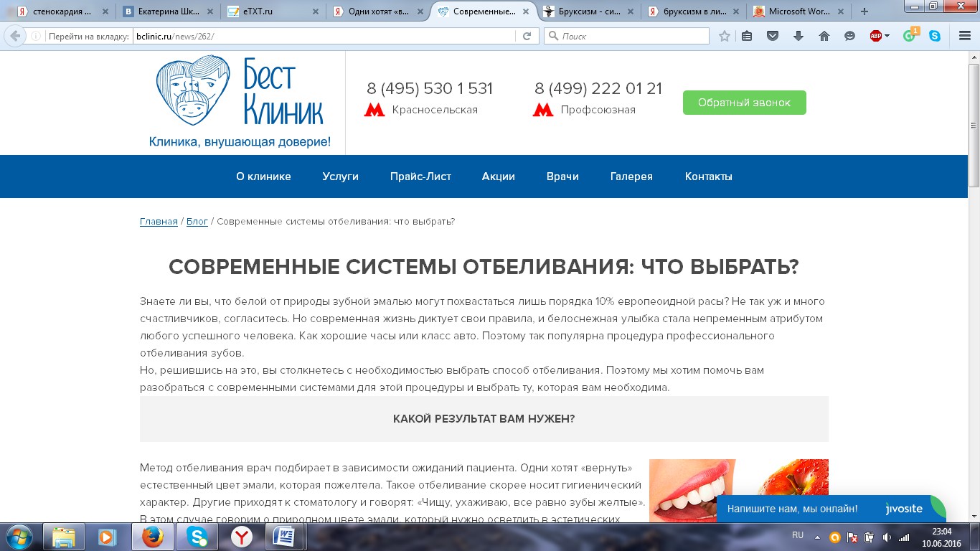Open the Downloads arrow icon

[x=798, y=36]
